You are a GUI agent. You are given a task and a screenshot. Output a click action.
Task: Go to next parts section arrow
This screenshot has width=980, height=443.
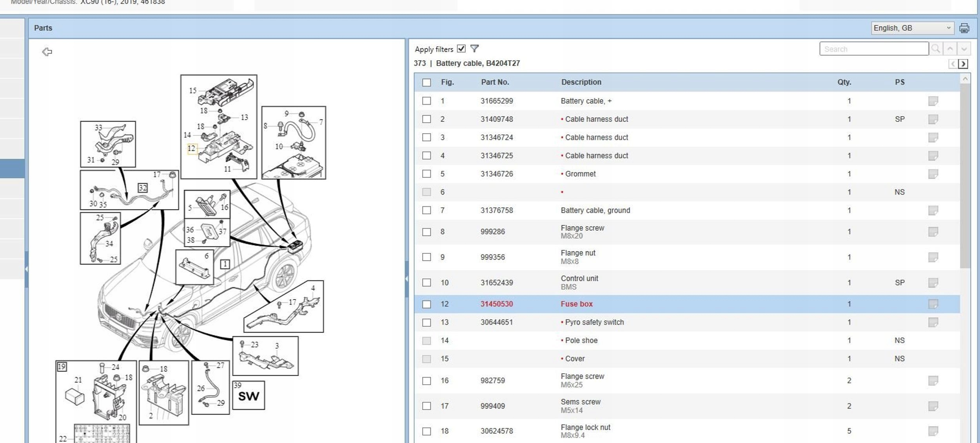point(963,64)
